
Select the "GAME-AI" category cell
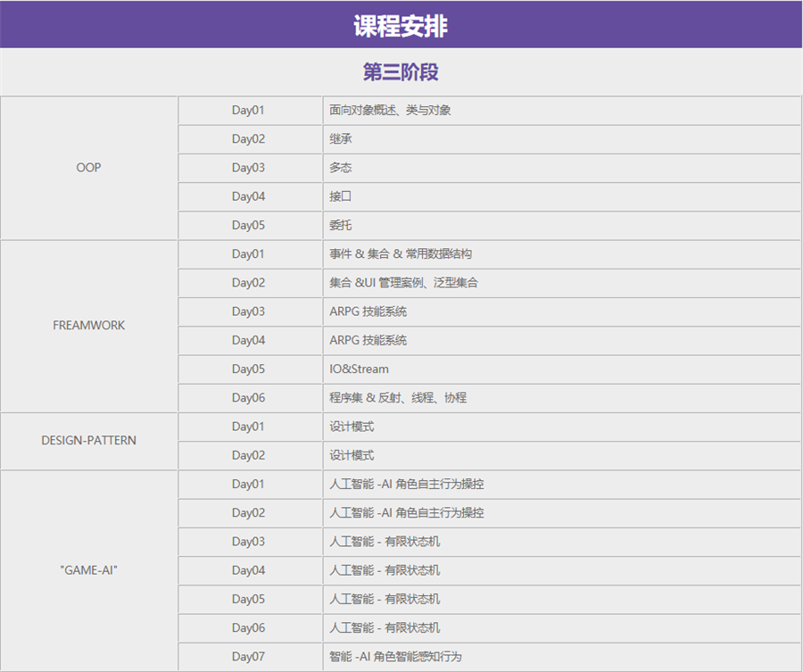pos(88,570)
